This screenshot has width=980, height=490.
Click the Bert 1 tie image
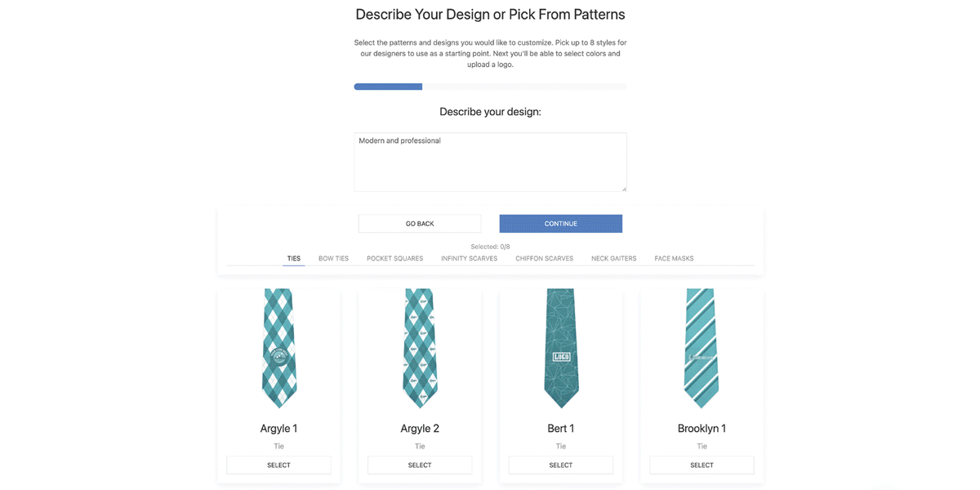click(x=561, y=349)
